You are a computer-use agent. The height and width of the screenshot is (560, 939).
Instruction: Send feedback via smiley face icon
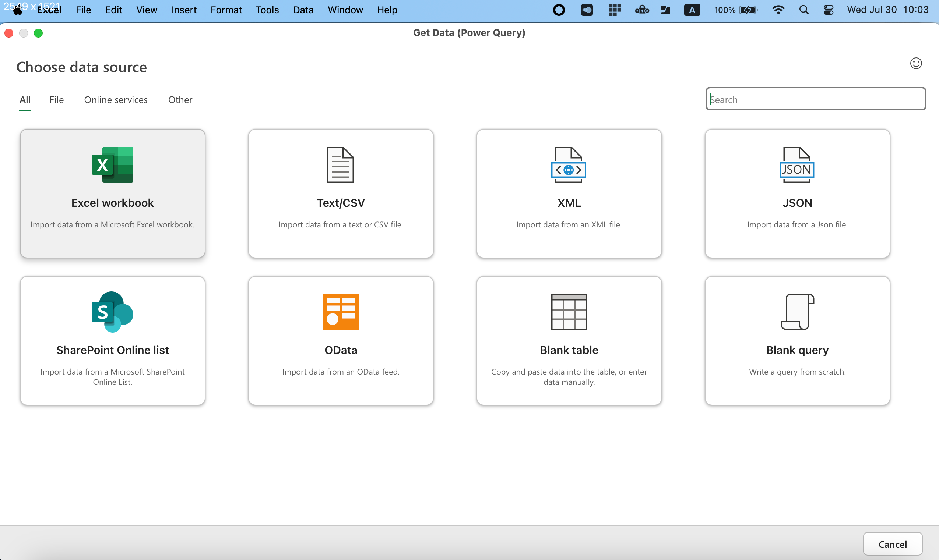click(x=915, y=63)
